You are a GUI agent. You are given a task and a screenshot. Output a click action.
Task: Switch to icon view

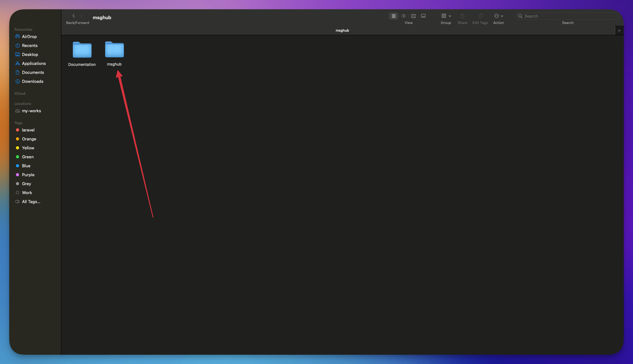point(394,16)
